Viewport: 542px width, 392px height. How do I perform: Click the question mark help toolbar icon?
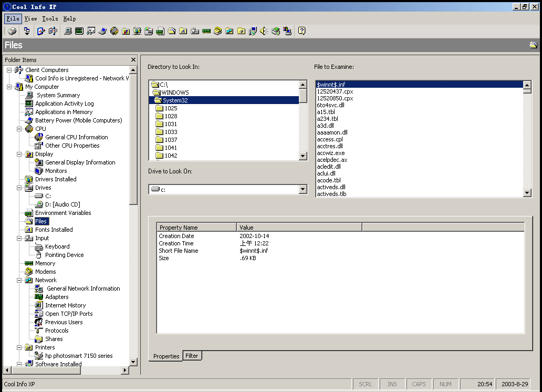[x=302, y=31]
